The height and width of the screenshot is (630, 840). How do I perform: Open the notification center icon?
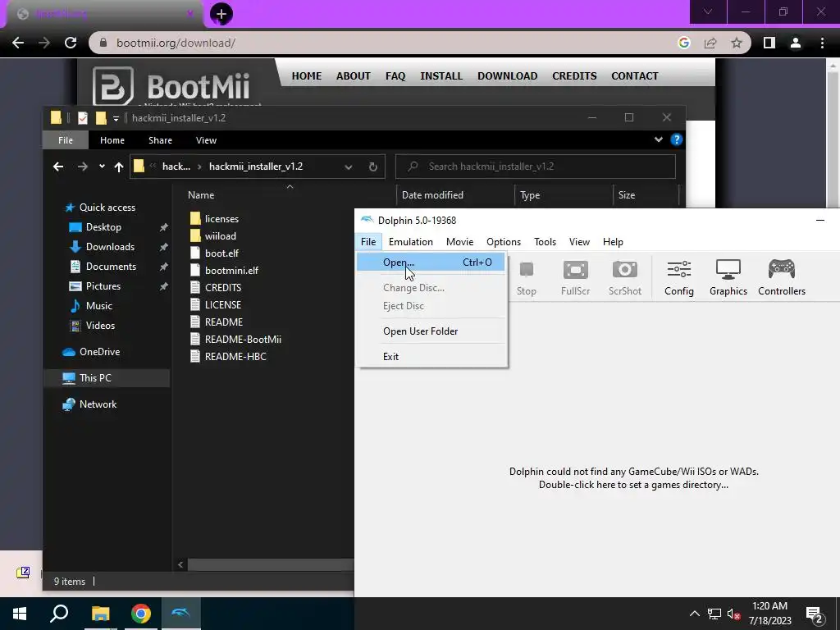point(815,614)
